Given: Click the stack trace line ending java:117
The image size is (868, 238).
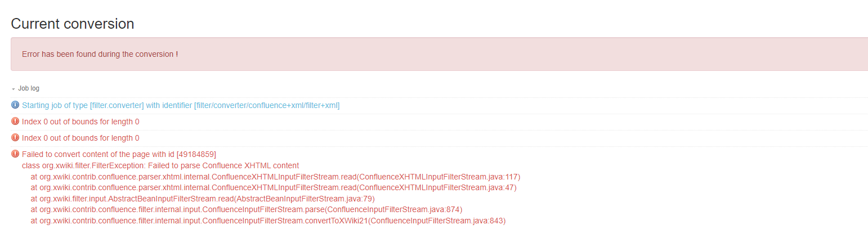Looking at the screenshot, I should click(275, 177).
